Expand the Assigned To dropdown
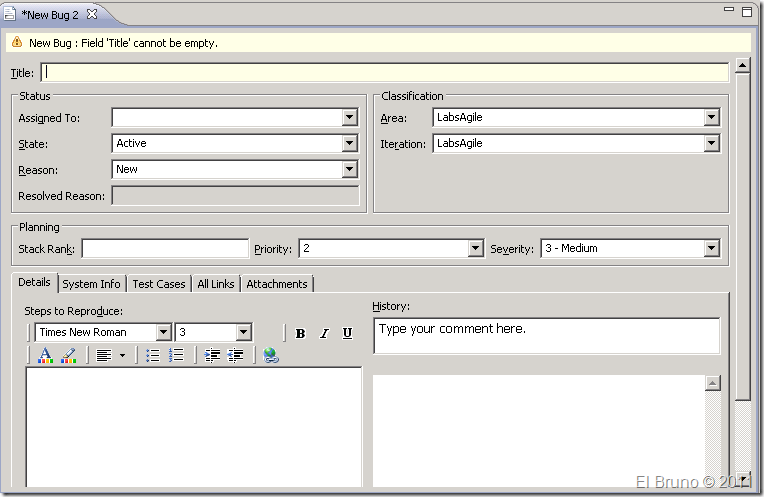The width and height of the screenshot is (764, 497). 349,118
